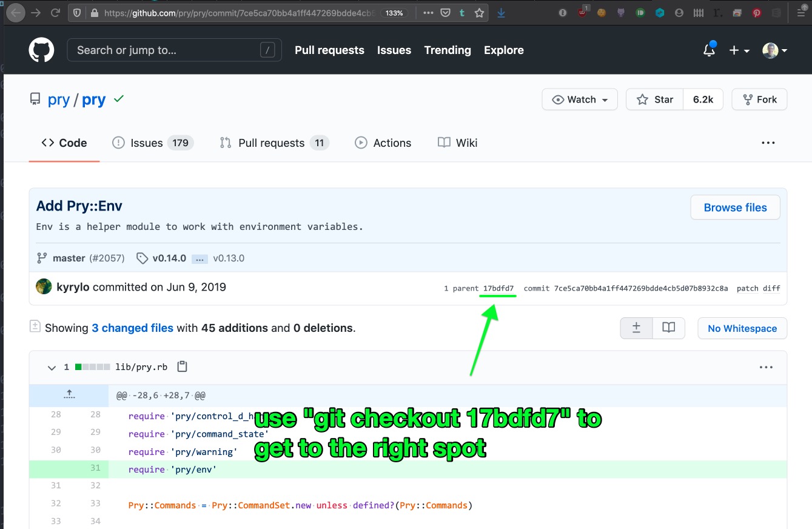This screenshot has width=812, height=529.
Task: Switch to the Wiki tab
Action: [457, 143]
